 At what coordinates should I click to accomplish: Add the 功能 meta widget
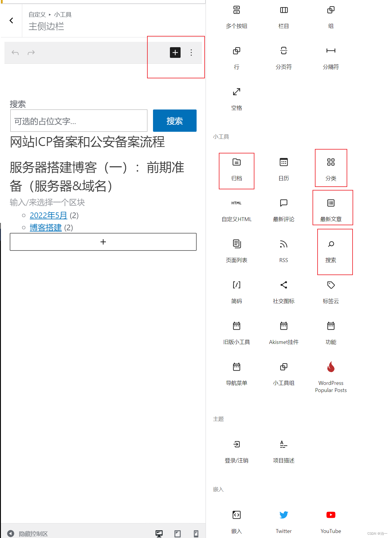tap(331, 334)
